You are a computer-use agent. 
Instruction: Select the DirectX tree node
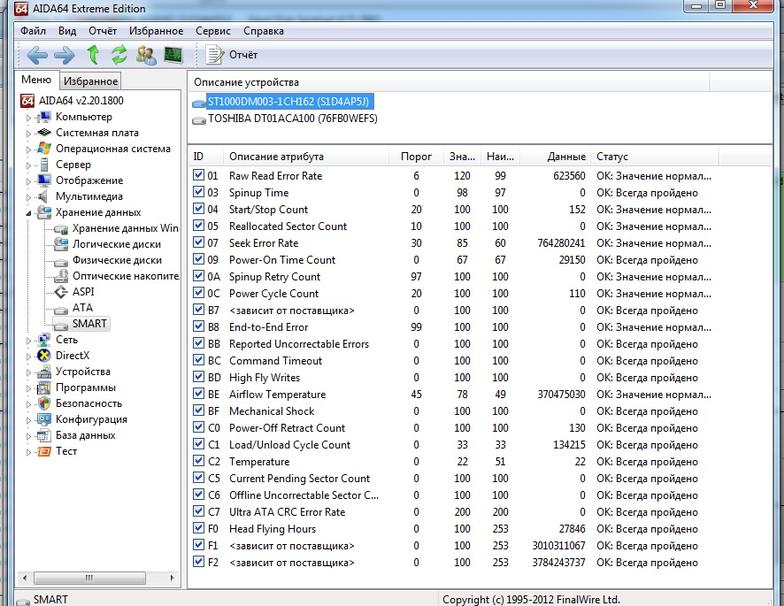(x=72, y=356)
